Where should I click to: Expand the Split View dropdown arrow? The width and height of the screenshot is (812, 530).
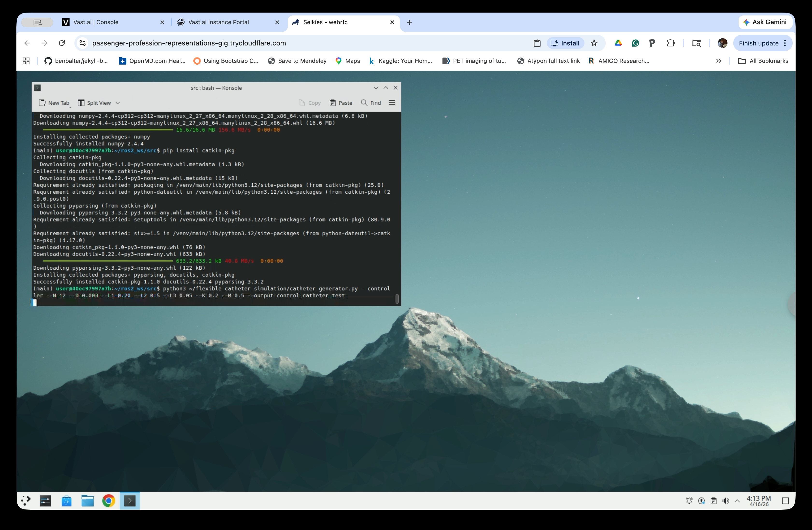point(118,103)
